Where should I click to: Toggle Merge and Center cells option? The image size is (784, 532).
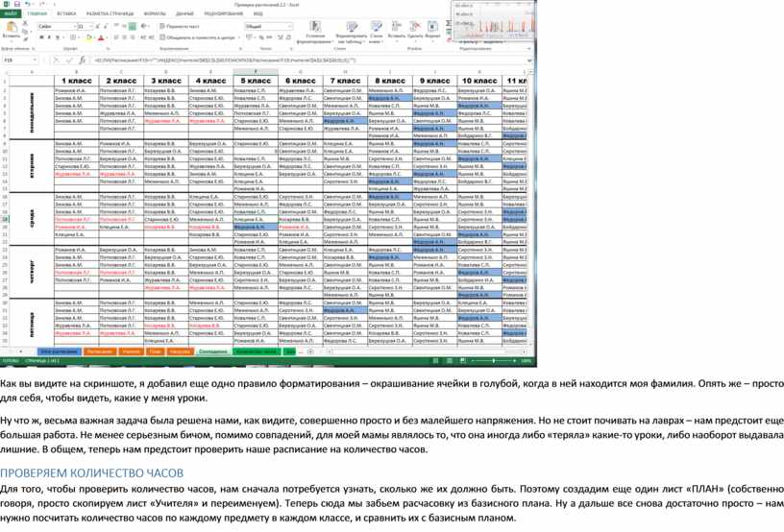197,37
